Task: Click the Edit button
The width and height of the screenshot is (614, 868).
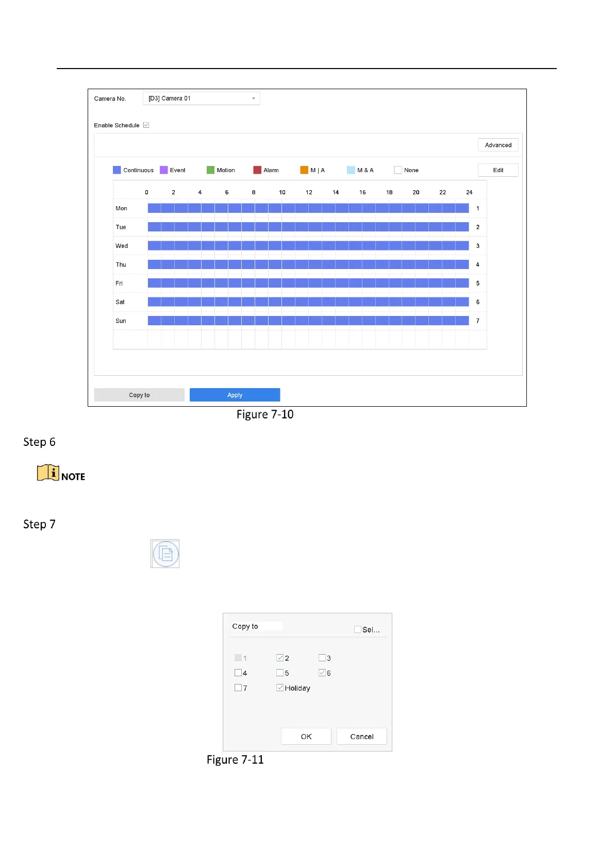Action: (x=498, y=170)
